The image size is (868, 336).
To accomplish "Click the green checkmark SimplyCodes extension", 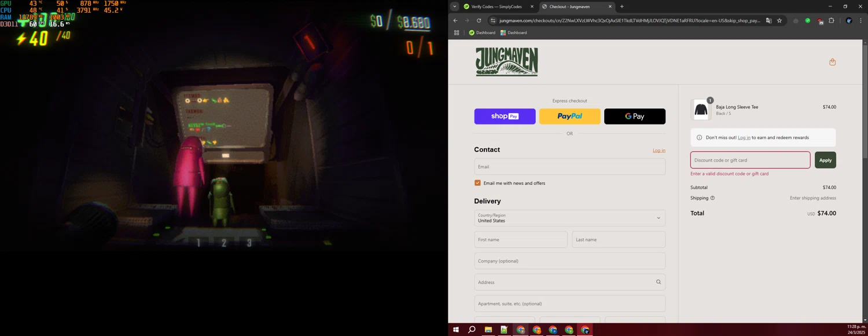I will click(x=808, y=20).
